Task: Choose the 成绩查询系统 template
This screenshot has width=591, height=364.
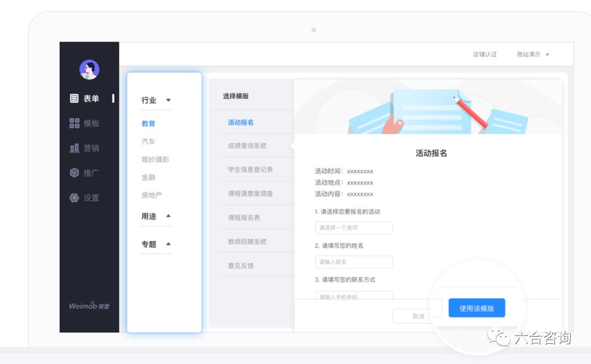Action: pos(247,146)
